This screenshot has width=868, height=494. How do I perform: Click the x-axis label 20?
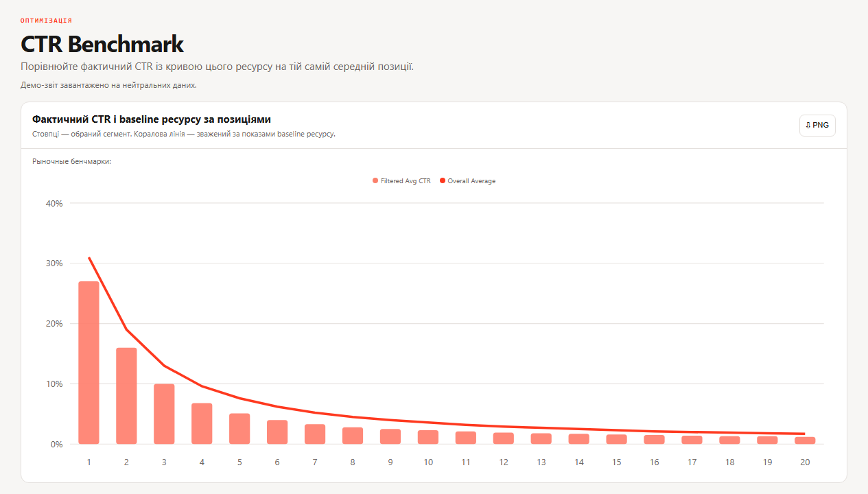(805, 462)
